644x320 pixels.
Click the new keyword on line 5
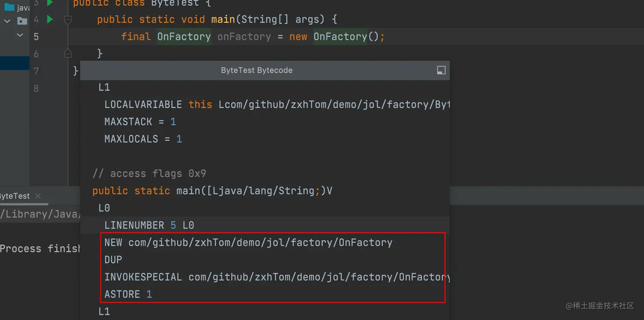click(298, 37)
